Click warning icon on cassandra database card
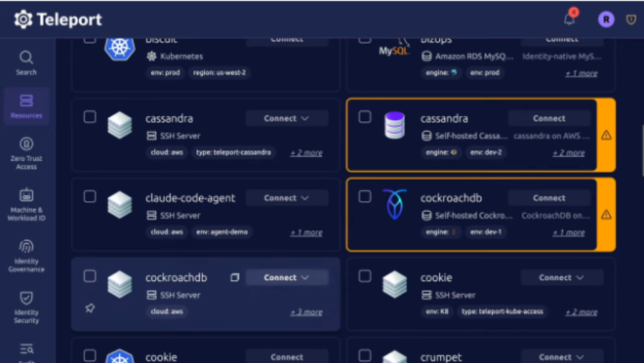Viewport: 644px width, 363px height. (606, 135)
